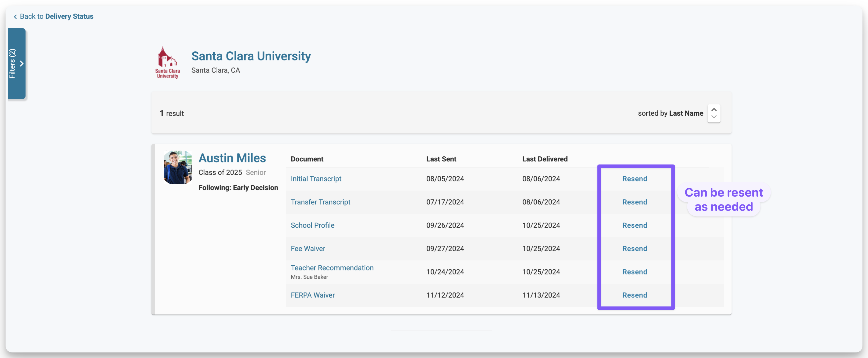The height and width of the screenshot is (358, 868).
Task: Click the Last Delivered column header
Action: point(545,159)
